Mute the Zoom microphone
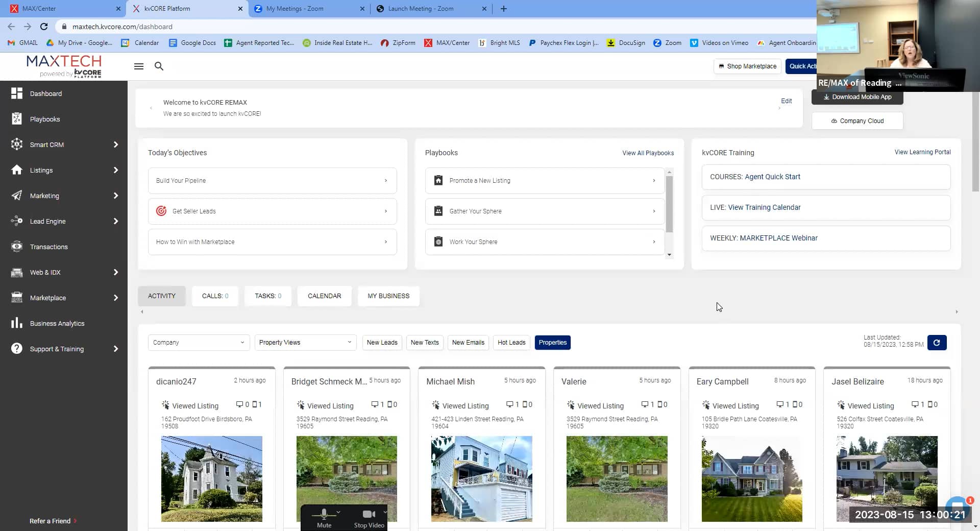This screenshot has height=531, width=980. [324, 517]
